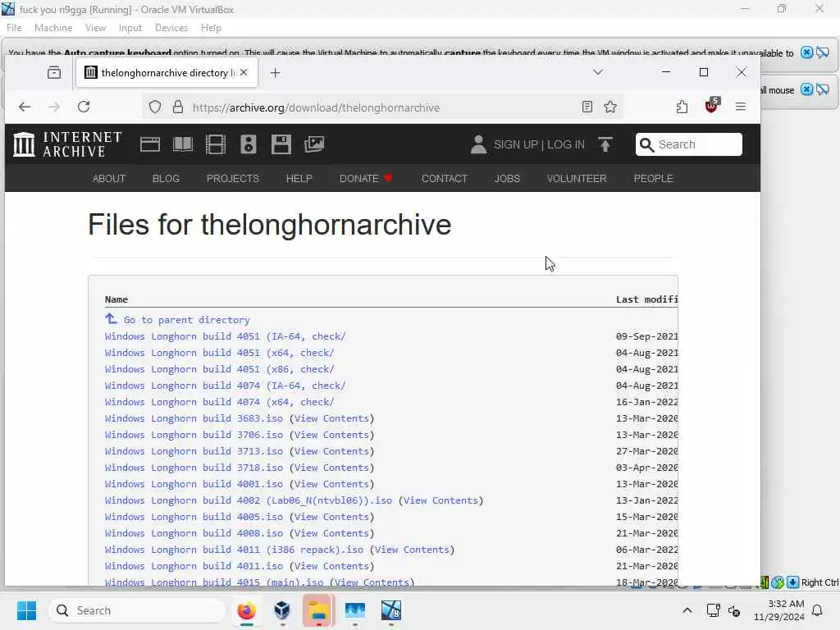Open Longhorn build 4051 (IA-64, check folder
Screen dimensions: 840x630
[x=225, y=336]
